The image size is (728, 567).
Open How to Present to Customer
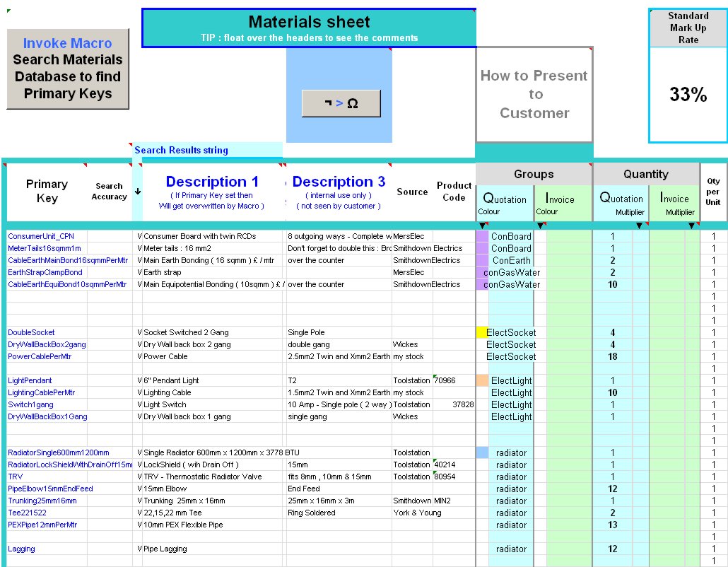pos(534,94)
